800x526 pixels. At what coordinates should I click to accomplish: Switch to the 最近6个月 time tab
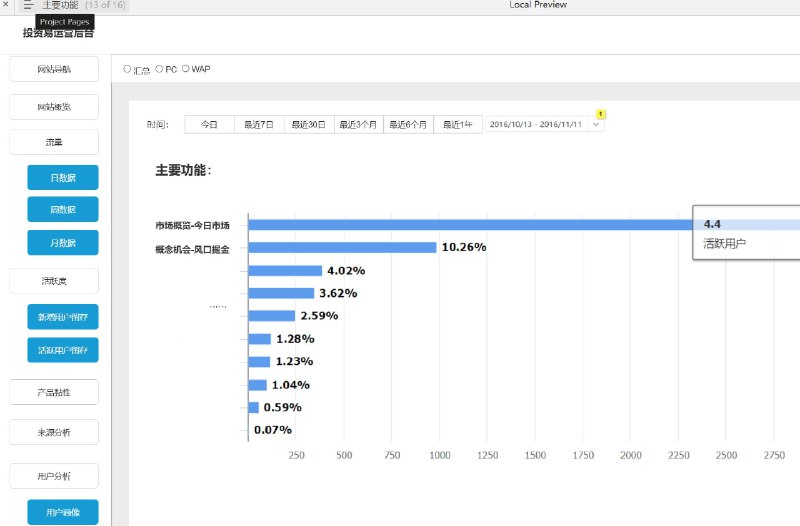coord(408,124)
